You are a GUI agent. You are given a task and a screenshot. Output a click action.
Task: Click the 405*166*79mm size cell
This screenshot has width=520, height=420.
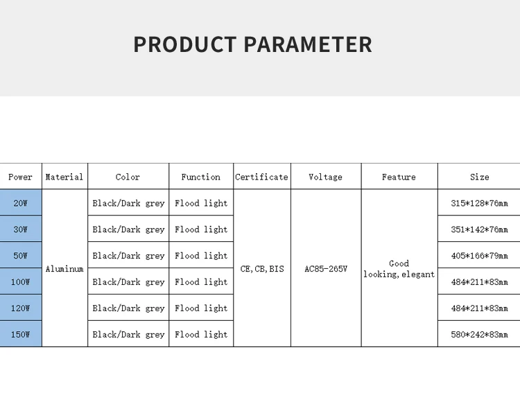(479, 256)
